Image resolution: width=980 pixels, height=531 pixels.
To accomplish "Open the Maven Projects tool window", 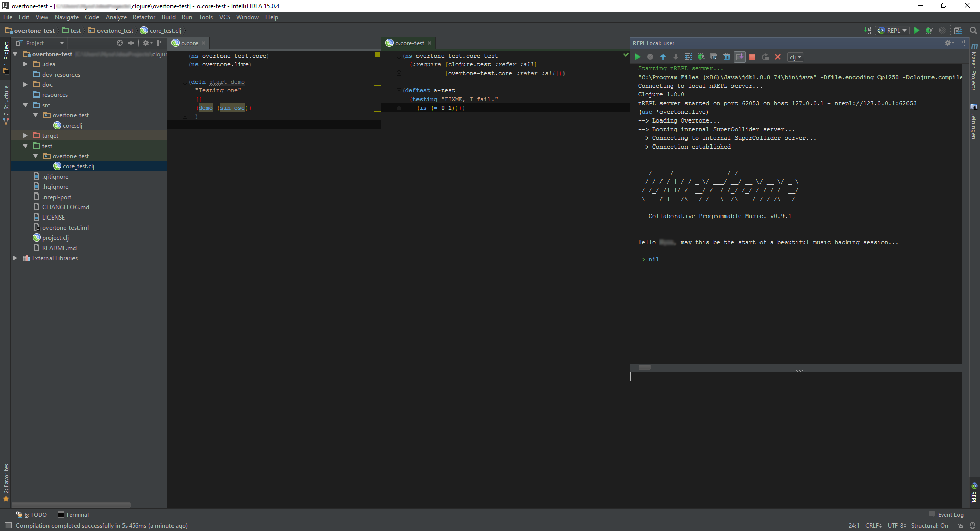I will pos(974,71).
